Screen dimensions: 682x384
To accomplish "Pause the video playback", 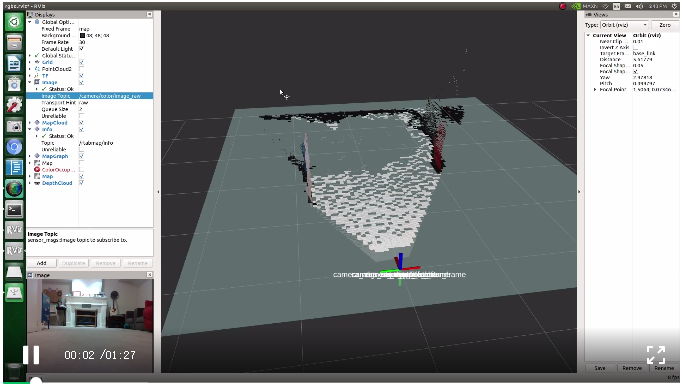I will (31, 355).
